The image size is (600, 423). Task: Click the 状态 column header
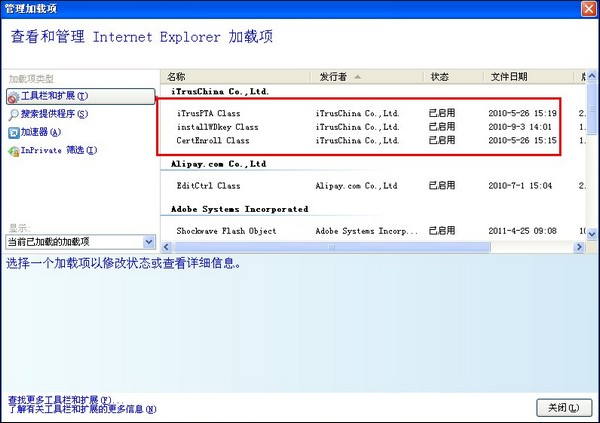(x=440, y=76)
